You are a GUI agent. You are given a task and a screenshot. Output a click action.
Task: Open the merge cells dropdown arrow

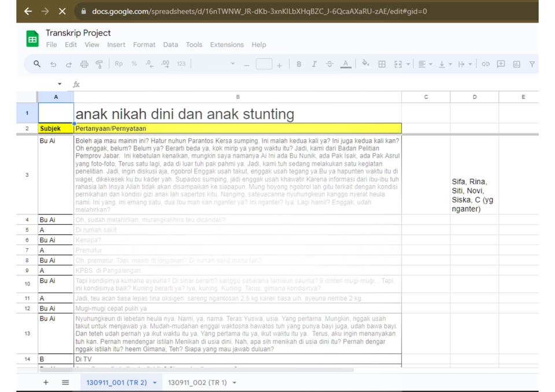point(409,64)
